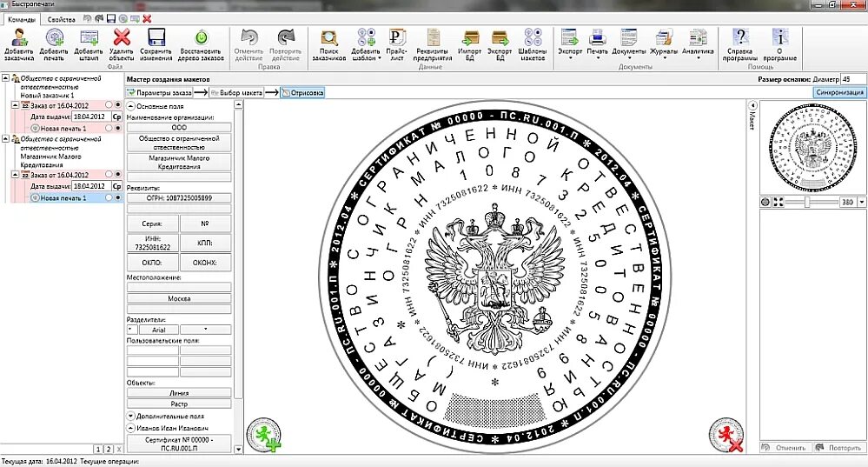
Task: Go to Выбор макета wizard step
Action: [237, 92]
